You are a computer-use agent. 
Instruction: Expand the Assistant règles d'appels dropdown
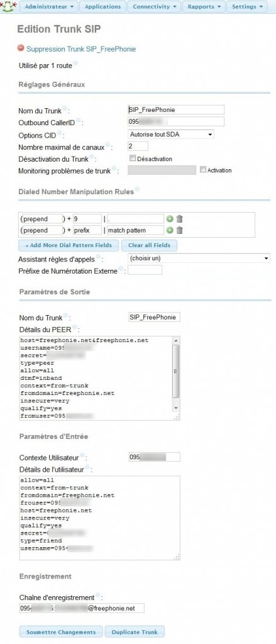pos(199,258)
